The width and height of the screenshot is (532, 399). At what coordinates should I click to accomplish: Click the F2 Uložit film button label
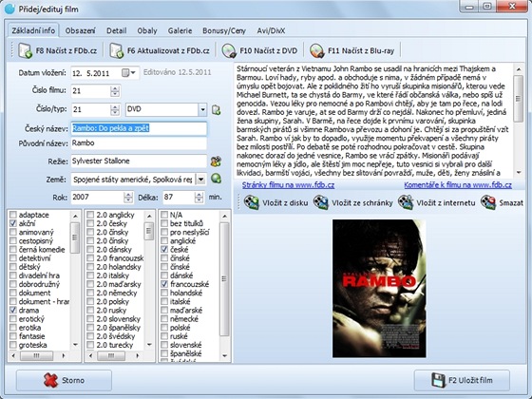coord(470,380)
